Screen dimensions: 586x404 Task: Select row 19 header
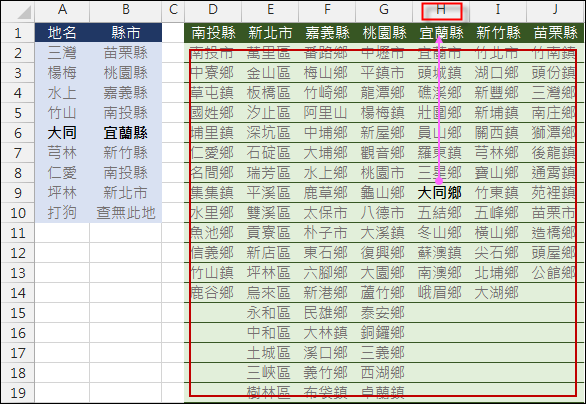[18, 392]
